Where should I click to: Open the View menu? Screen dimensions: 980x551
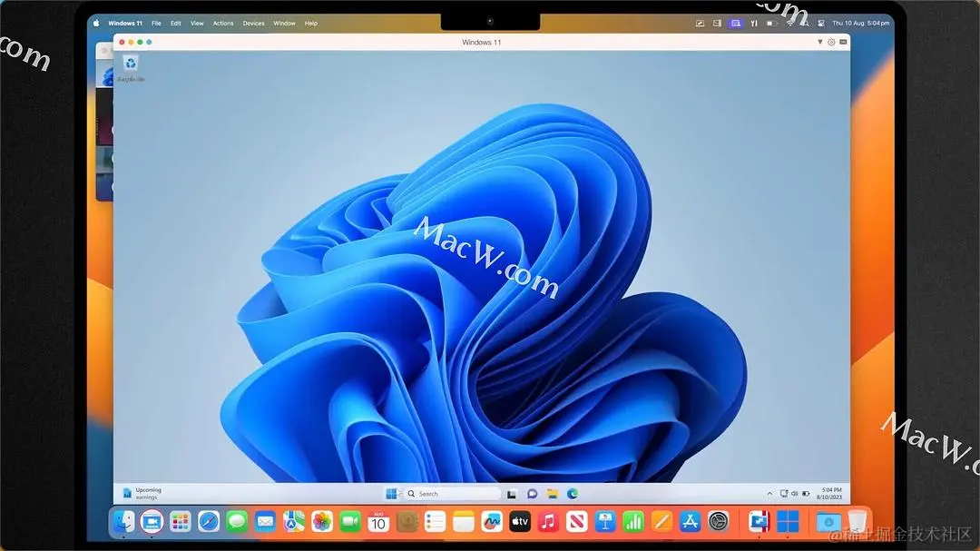197,23
